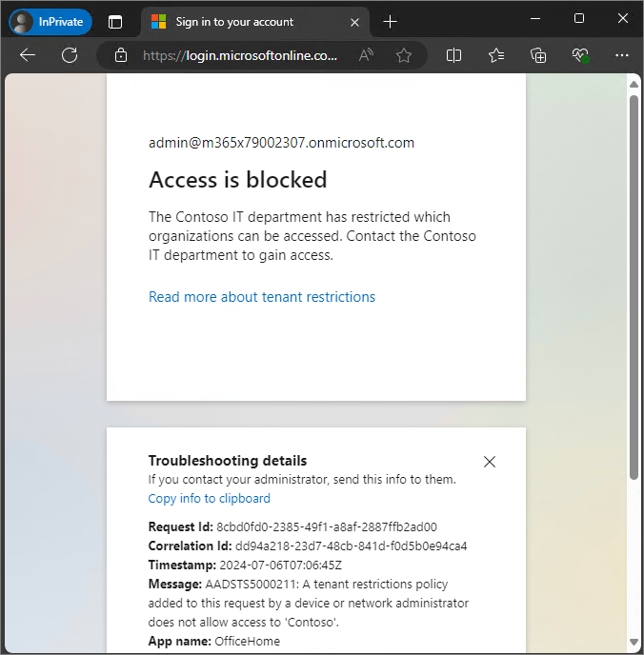Viewport: 644px width, 655px height.
Task: Click the InPrivate profile badge
Action: coord(50,22)
